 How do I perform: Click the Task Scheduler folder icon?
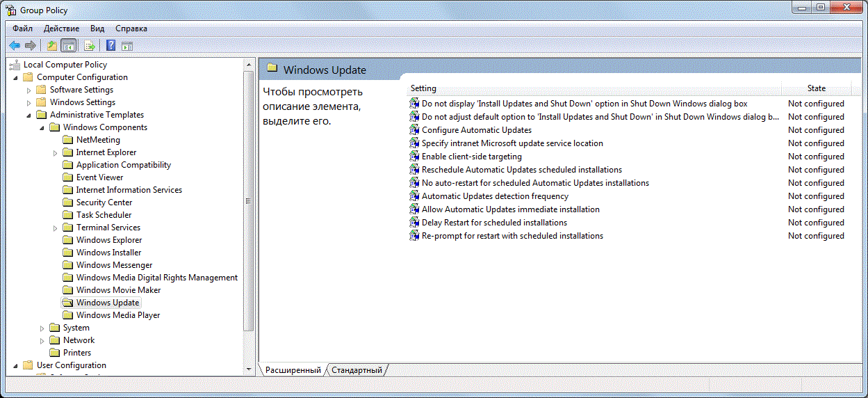[67, 215]
